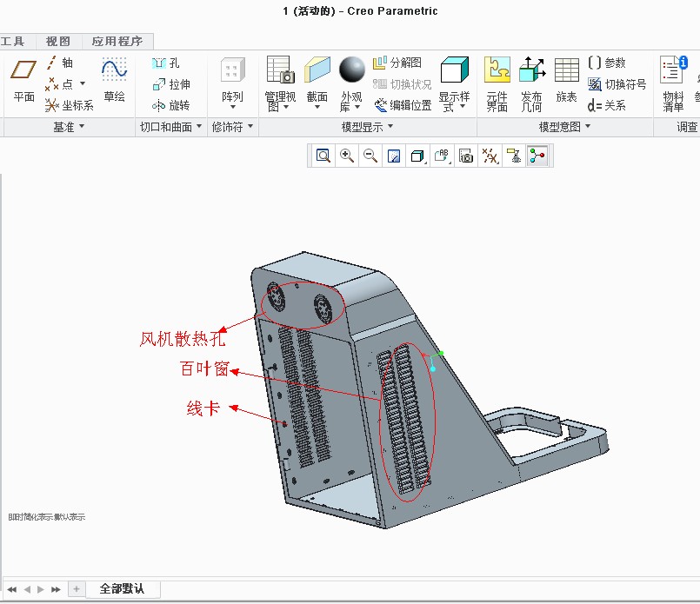Click the Refit zoom icon in graphics toolbar
Image resolution: width=700 pixels, height=604 pixels.
[x=323, y=156]
